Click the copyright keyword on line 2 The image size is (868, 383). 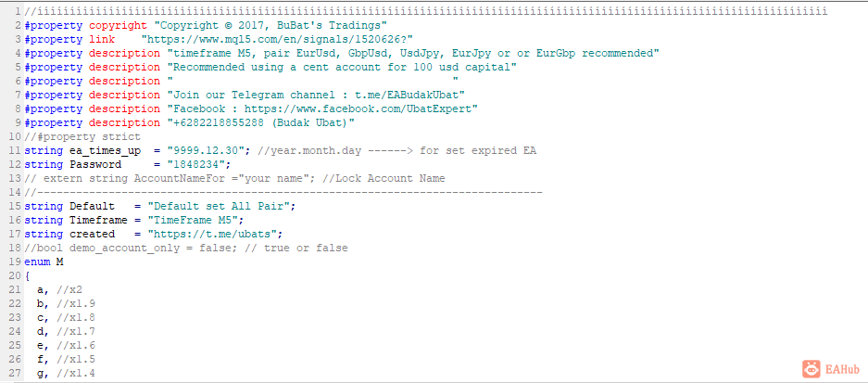click(x=118, y=25)
